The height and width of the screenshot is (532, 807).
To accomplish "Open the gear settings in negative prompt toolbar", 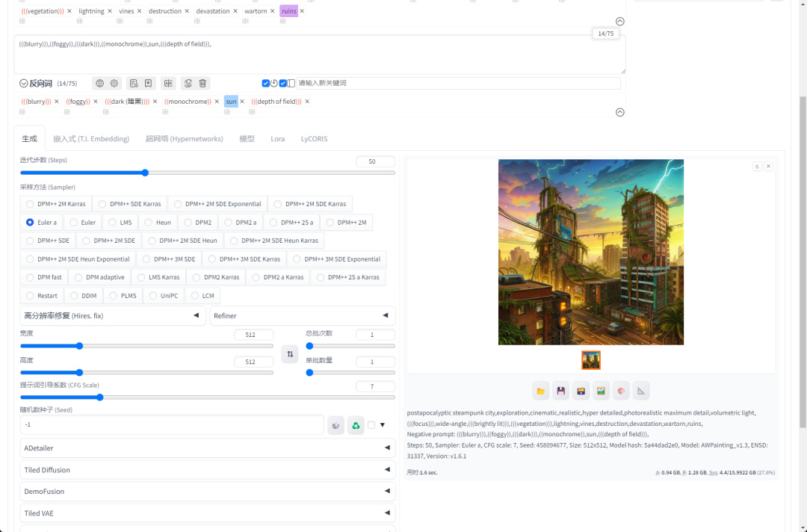I will coord(114,84).
